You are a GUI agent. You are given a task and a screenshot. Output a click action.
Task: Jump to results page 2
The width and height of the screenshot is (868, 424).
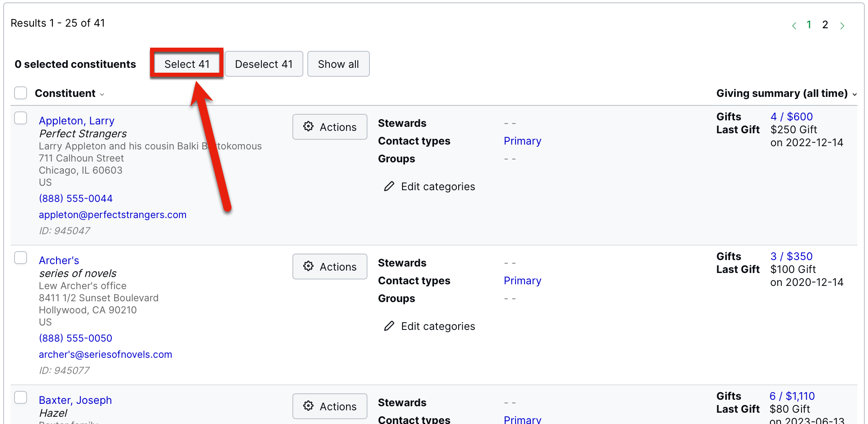(x=825, y=25)
